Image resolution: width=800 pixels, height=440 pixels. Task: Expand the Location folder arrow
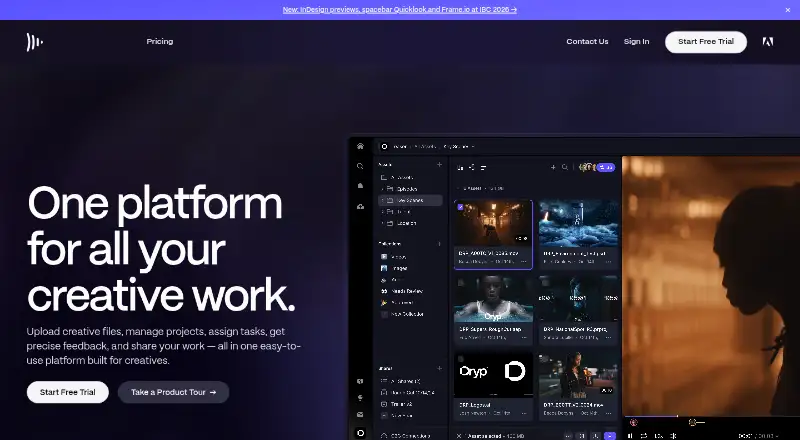point(382,223)
